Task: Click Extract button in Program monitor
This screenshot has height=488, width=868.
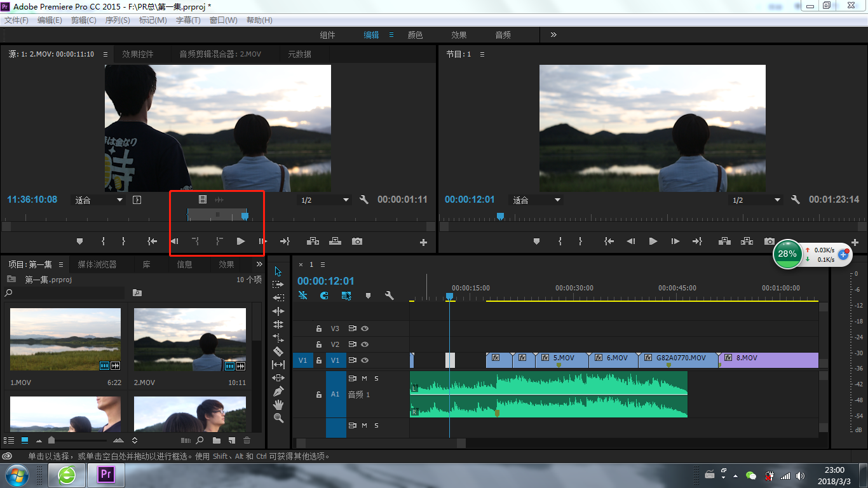Action: [x=747, y=241]
